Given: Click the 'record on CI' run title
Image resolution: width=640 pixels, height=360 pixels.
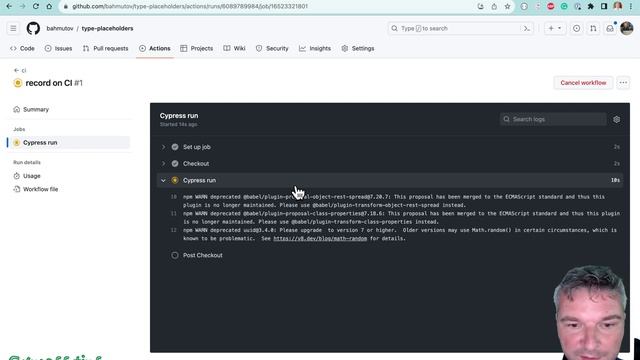Looking at the screenshot, I should tap(49, 83).
